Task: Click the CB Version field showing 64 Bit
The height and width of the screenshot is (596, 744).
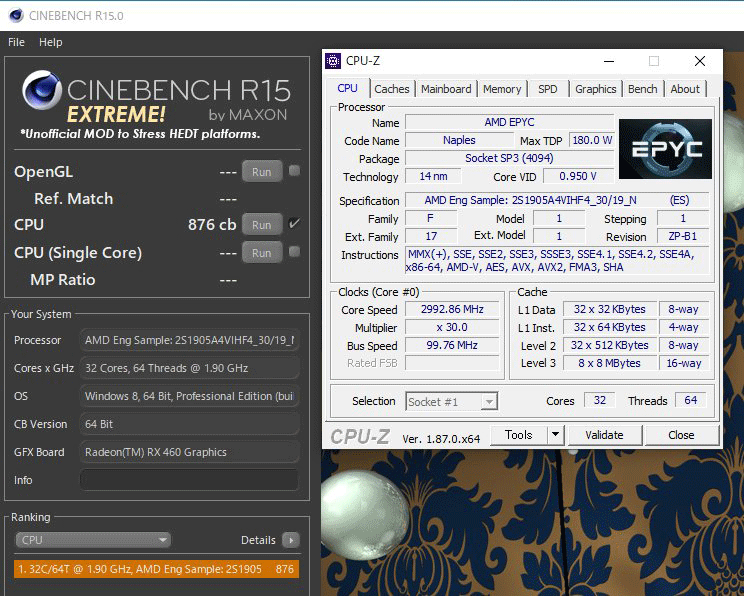Action: tap(189, 424)
